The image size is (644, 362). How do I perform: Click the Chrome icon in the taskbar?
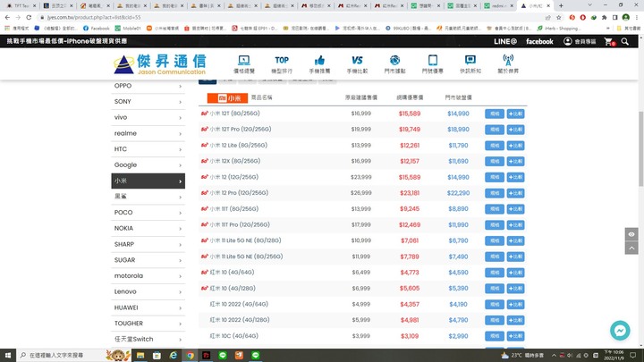(190, 355)
